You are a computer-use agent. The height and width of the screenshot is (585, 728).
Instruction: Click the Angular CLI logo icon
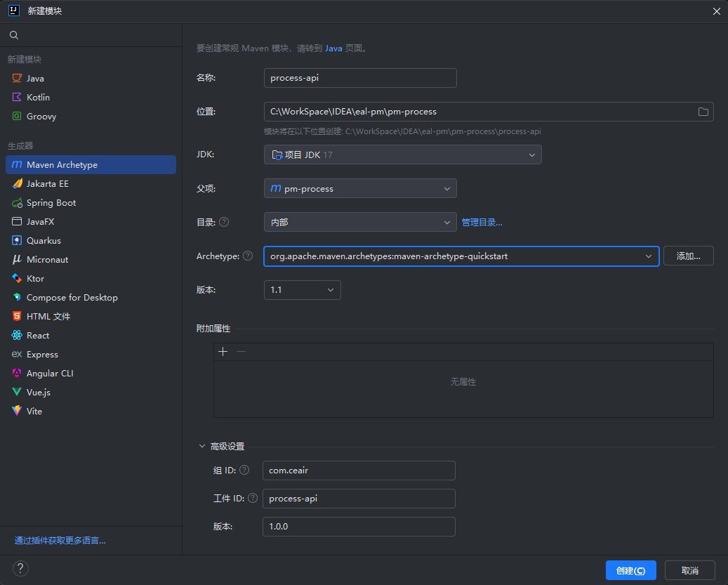click(17, 373)
